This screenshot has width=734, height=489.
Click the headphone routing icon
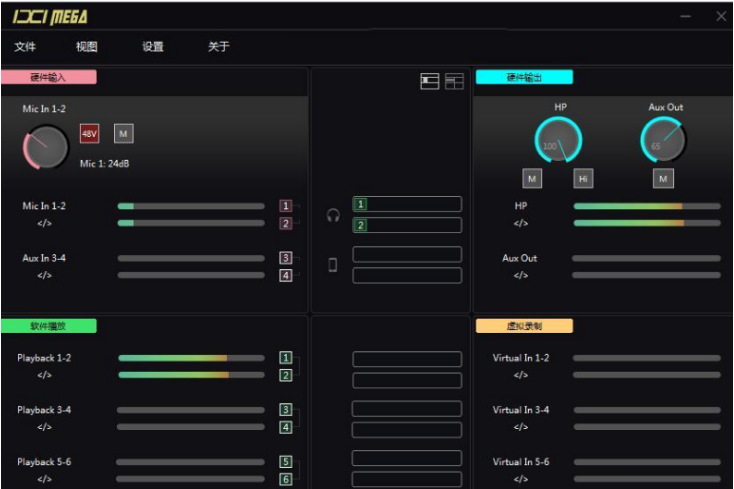pyautogui.click(x=333, y=215)
